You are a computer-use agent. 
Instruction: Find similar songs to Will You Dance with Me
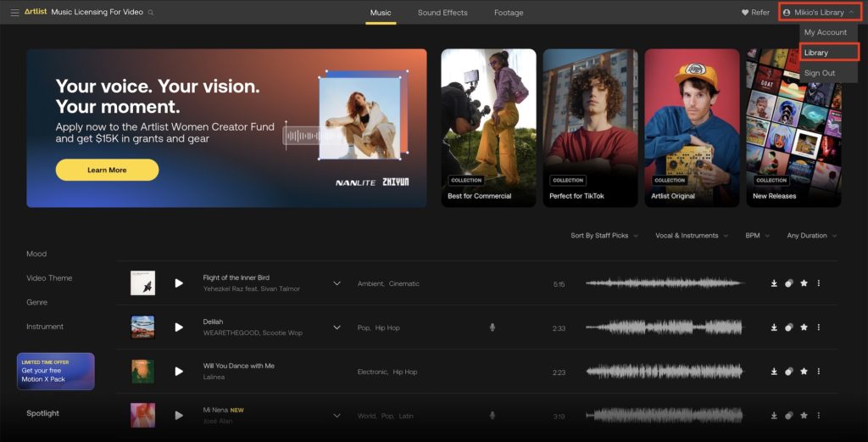[789, 371]
